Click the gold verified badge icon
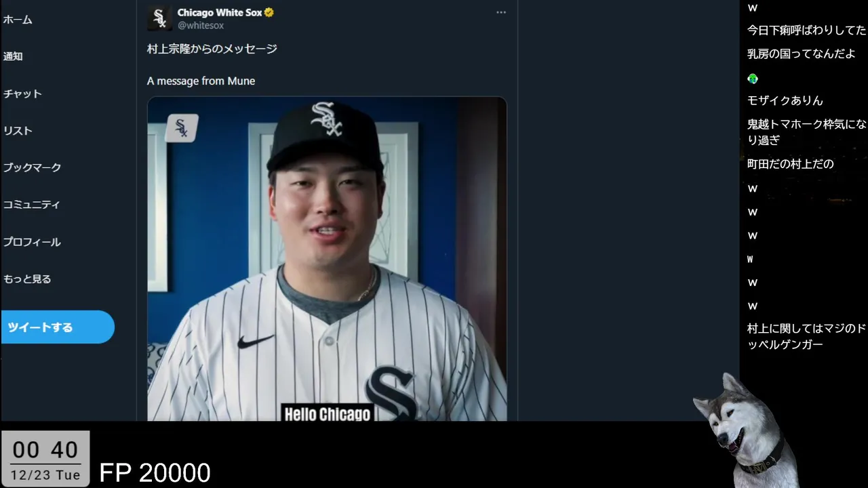This screenshot has height=488, width=868. 269,12
